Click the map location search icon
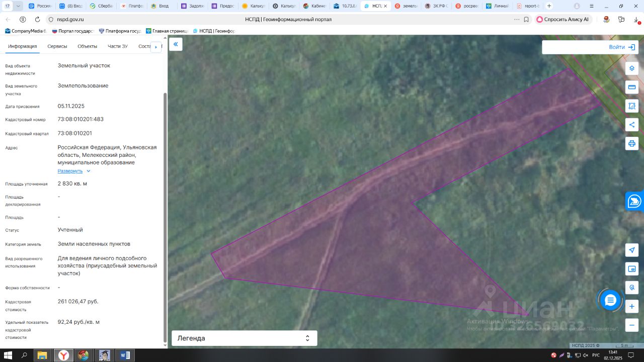 [x=632, y=288]
